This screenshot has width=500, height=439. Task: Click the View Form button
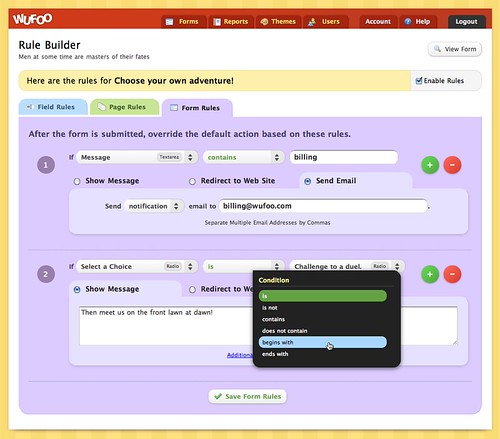coord(455,49)
